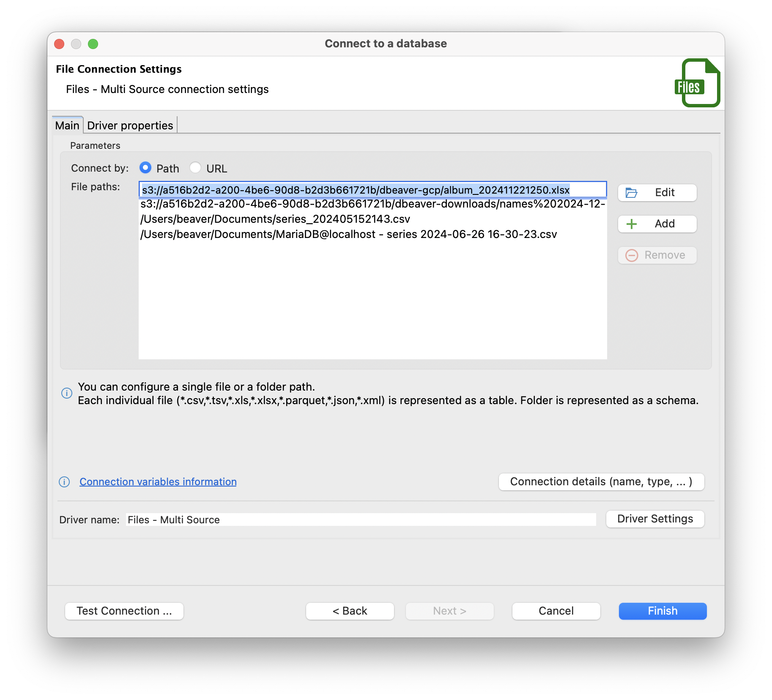Select the URL radio button
Screen dimensions: 772x700
[195, 168]
